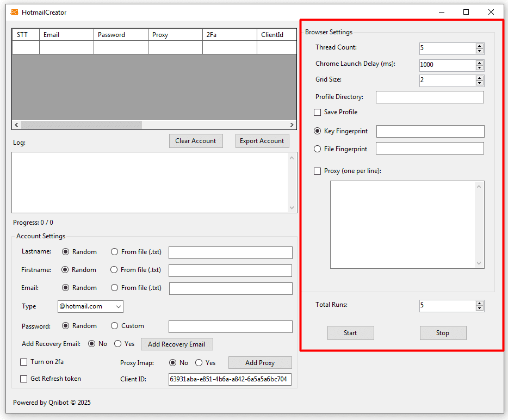Choose Random for Firstname
Screen dimensions: 508x420
(65, 270)
